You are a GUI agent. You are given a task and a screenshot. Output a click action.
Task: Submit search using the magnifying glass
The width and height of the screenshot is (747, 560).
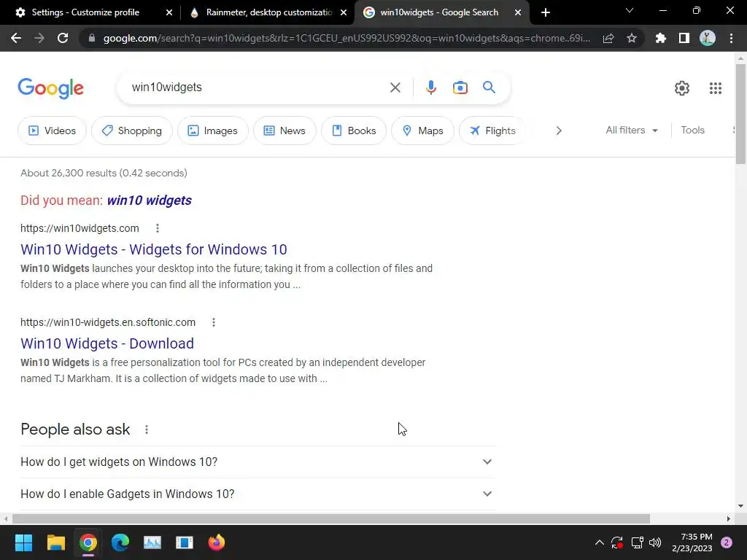(489, 87)
